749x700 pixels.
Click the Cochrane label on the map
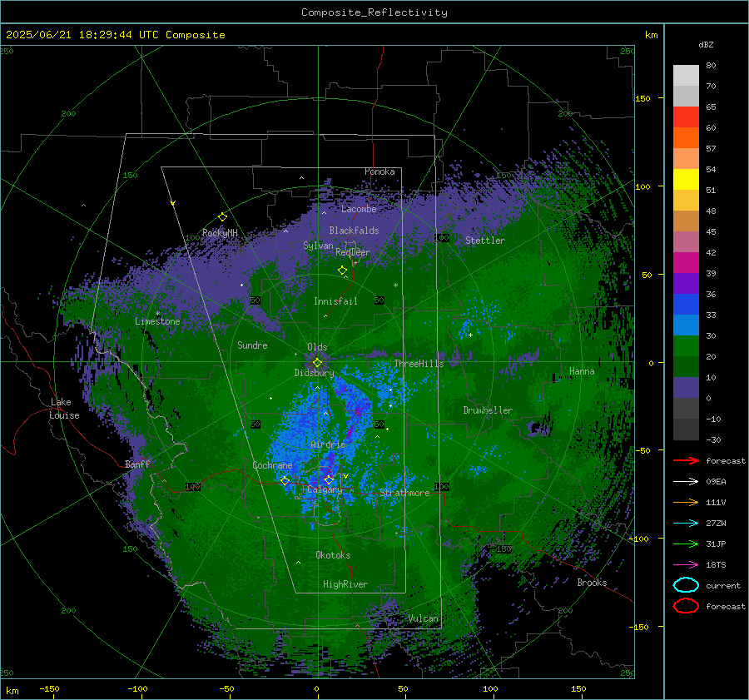tap(272, 465)
